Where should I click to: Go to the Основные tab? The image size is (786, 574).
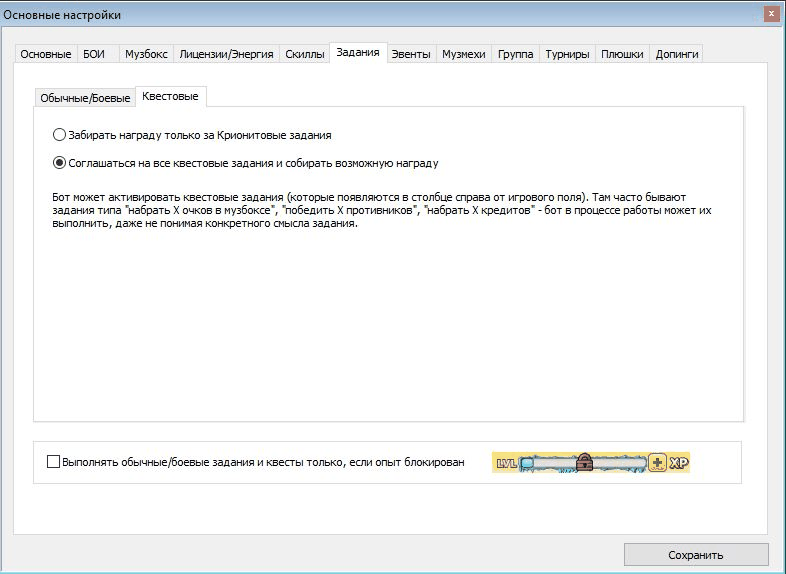point(46,54)
